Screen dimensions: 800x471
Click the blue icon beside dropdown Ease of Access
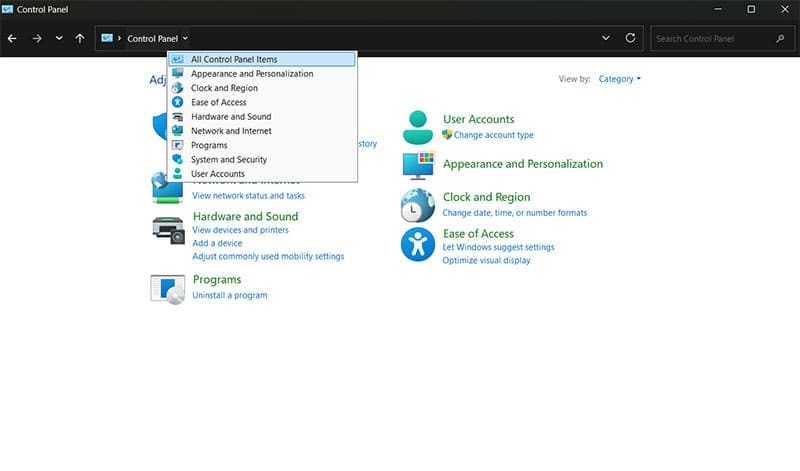coord(177,102)
